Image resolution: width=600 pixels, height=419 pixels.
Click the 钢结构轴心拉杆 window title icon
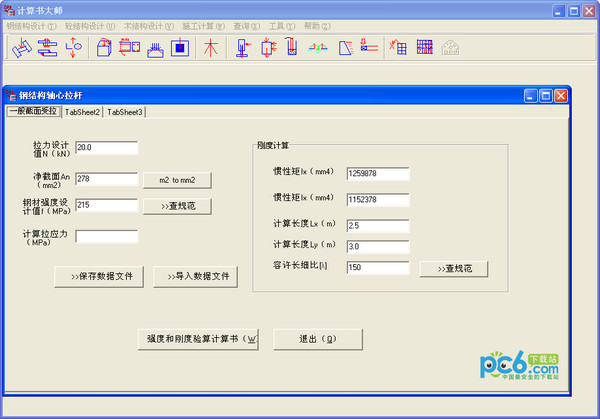pos(11,95)
